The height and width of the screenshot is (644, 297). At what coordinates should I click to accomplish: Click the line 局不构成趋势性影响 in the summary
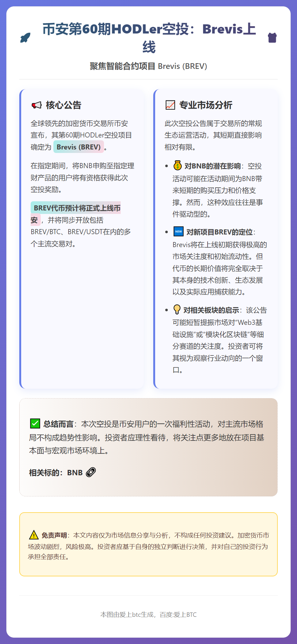(x=147, y=438)
